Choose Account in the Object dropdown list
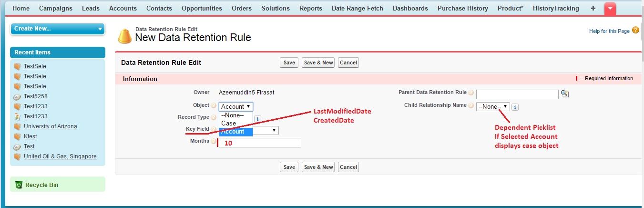Image resolution: width=644 pixels, height=208 pixels. coord(236,131)
